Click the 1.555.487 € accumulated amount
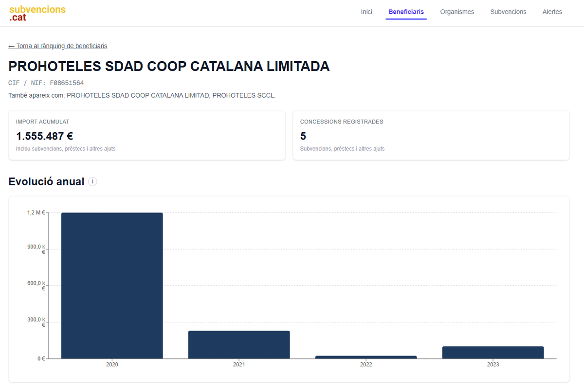Image resolution: width=584 pixels, height=392 pixels. click(44, 136)
